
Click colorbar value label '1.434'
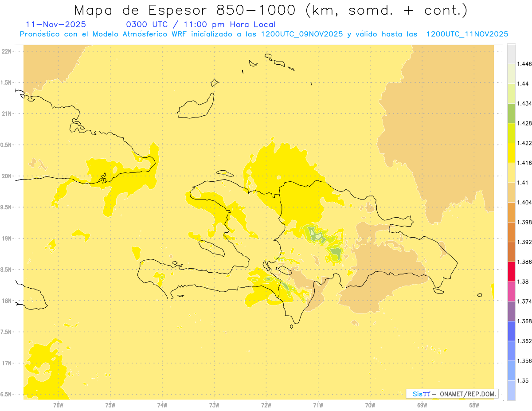525,103
